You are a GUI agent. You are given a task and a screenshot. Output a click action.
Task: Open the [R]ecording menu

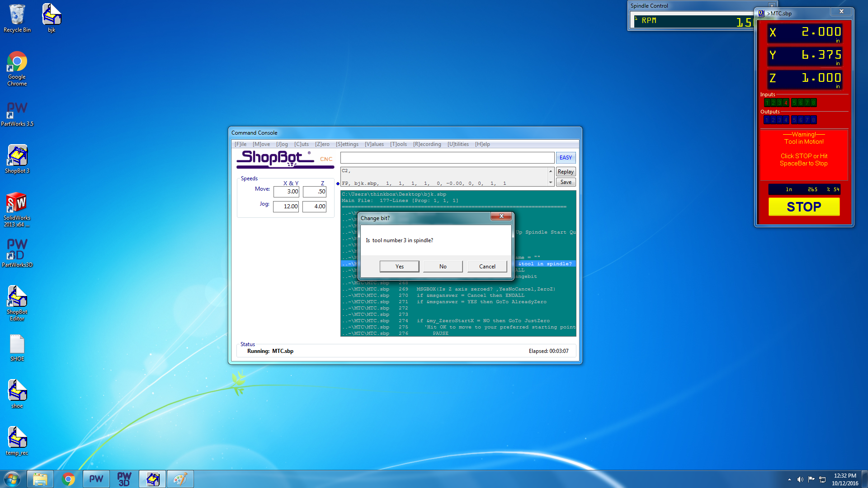pos(427,144)
